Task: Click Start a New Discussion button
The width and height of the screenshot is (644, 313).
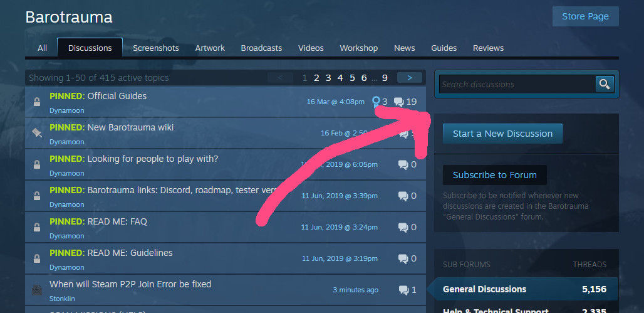Action: click(502, 134)
